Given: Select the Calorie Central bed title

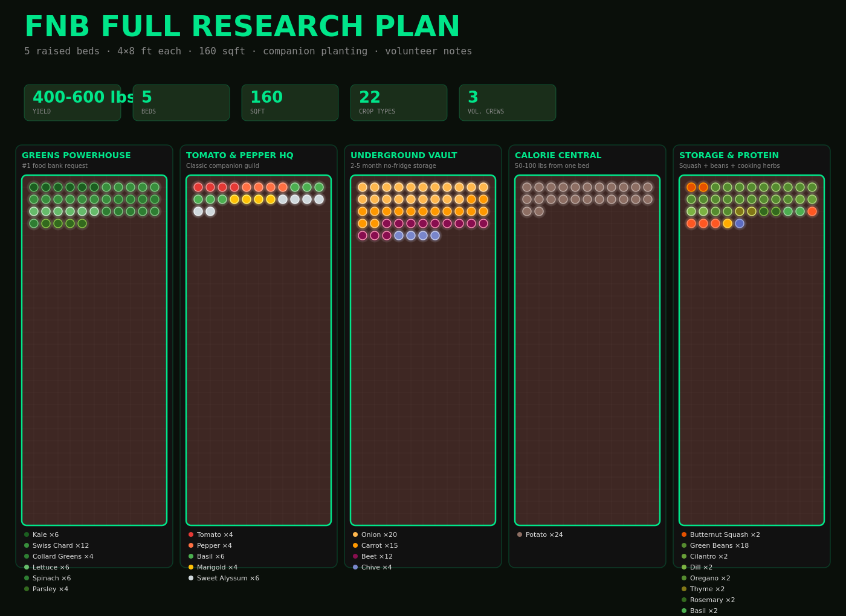Looking at the screenshot, I should point(558,155).
